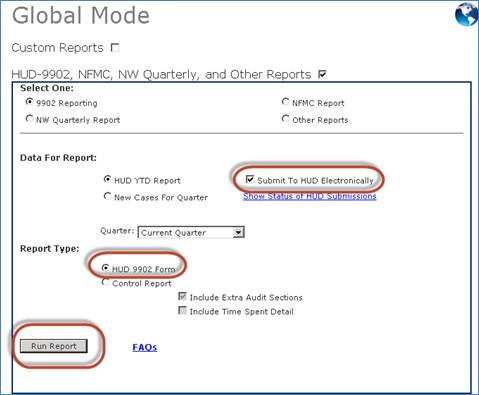Select HUD YTD Report data option

pos(107,179)
